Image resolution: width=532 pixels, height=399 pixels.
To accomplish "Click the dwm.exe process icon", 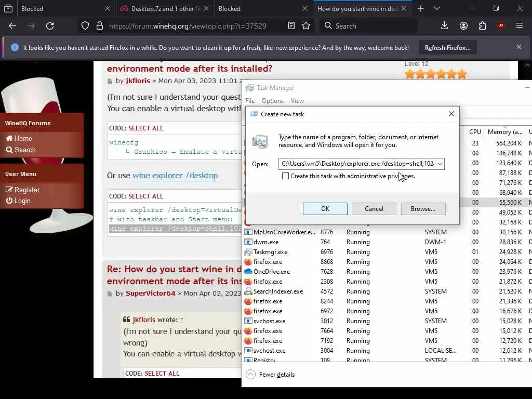I will click(248, 242).
